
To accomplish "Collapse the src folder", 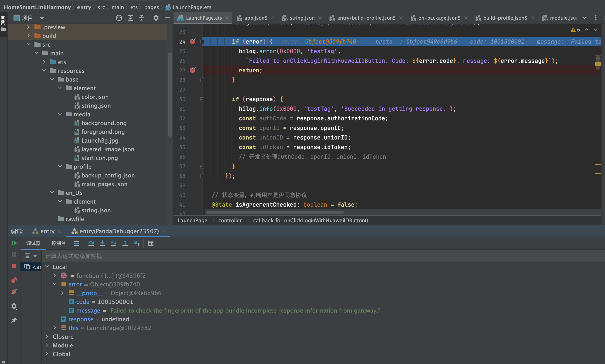I will tap(29, 44).
